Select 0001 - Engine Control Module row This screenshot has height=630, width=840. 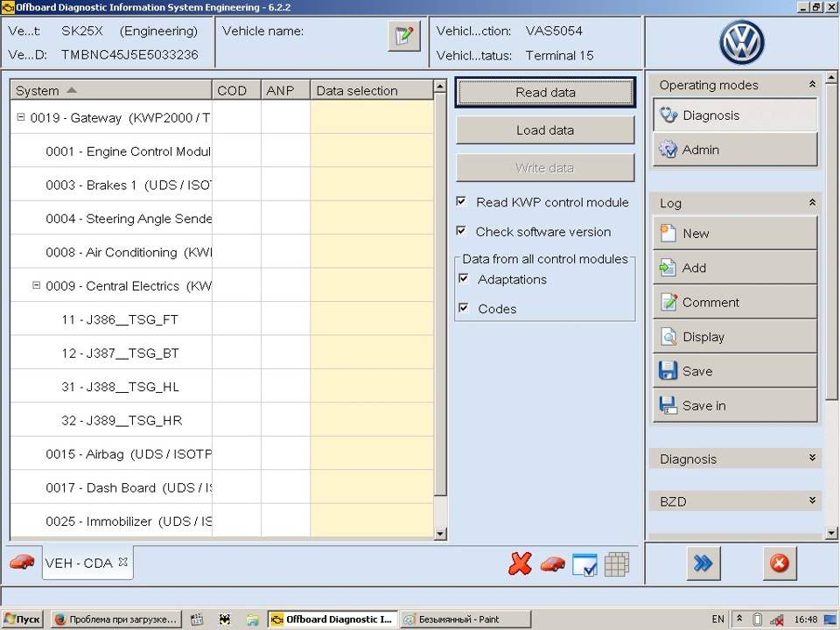pos(221,151)
